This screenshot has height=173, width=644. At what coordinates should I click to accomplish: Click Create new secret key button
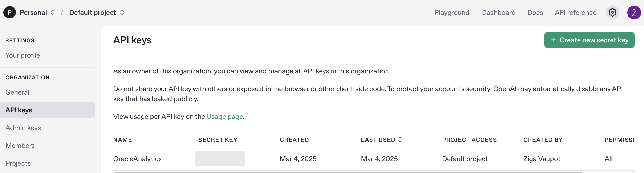tap(589, 40)
